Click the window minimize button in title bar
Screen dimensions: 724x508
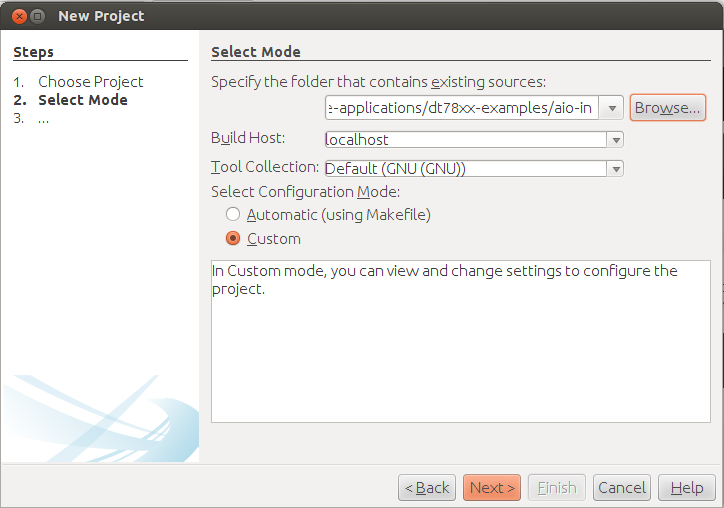(x=37, y=16)
